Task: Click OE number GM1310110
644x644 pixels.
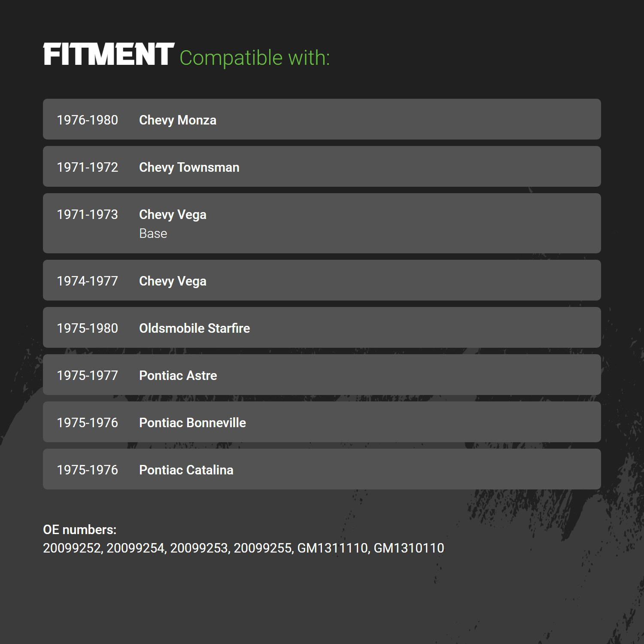Action: (x=409, y=548)
